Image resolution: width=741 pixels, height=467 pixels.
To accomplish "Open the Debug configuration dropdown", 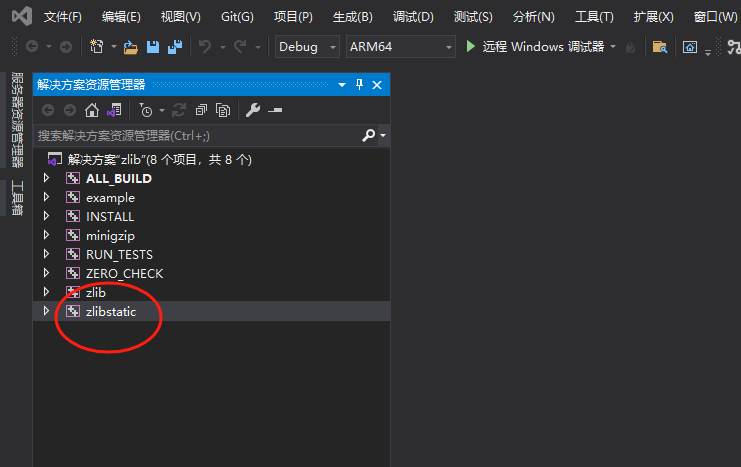I will pyautogui.click(x=307, y=47).
